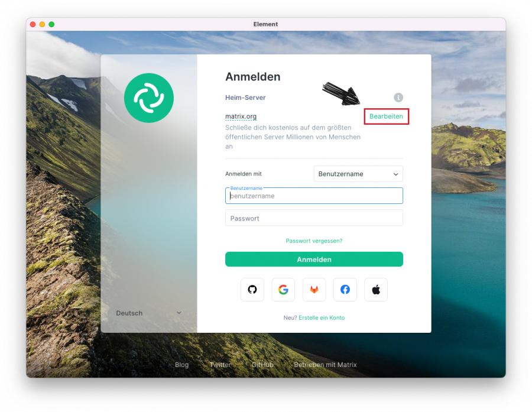Focus the Passwort input field

(314, 218)
